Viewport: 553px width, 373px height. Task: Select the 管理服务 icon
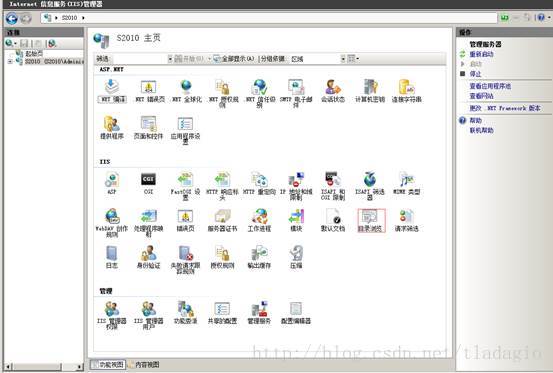point(259,313)
